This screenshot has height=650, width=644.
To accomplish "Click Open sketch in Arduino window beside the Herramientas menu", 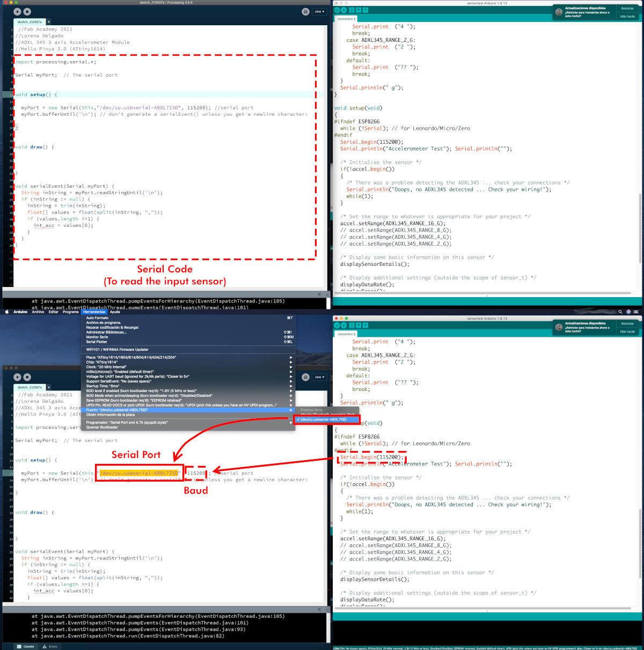I will 358,326.
